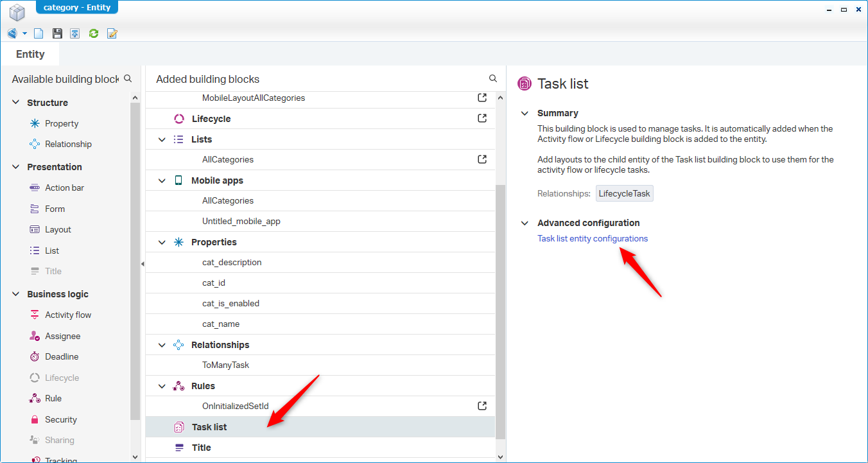Open Task list entity configurations link
The width and height of the screenshot is (868, 463).
pos(593,238)
